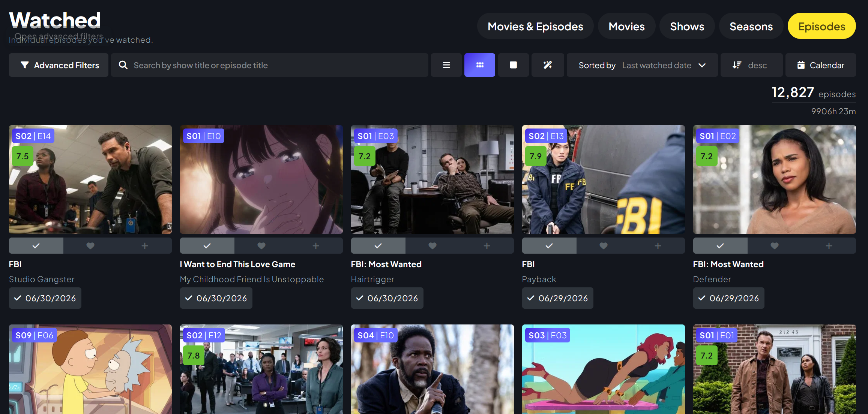The width and height of the screenshot is (868, 414).
Task: Click Hairtrigger watched date 06/30/2026
Action: [x=387, y=298]
